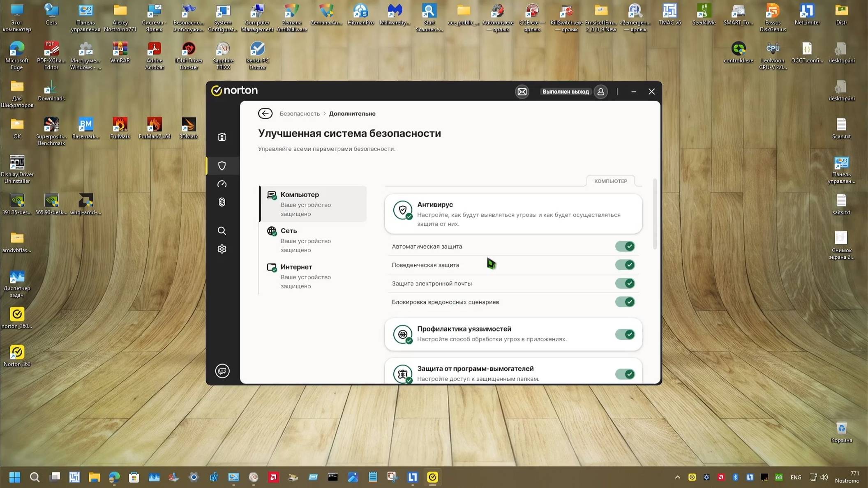Switch off Блокировка вредоносных сценариев

pyautogui.click(x=625, y=302)
